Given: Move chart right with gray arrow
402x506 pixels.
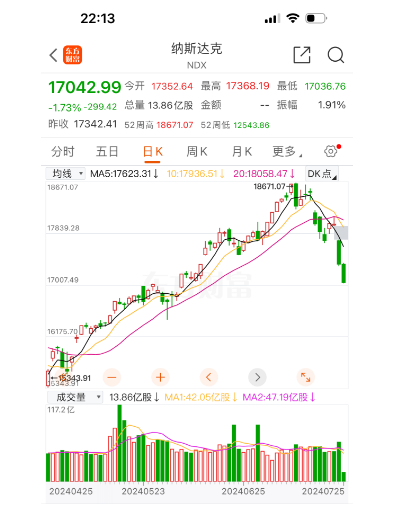Looking at the screenshot, I should (x=257, y=377).
